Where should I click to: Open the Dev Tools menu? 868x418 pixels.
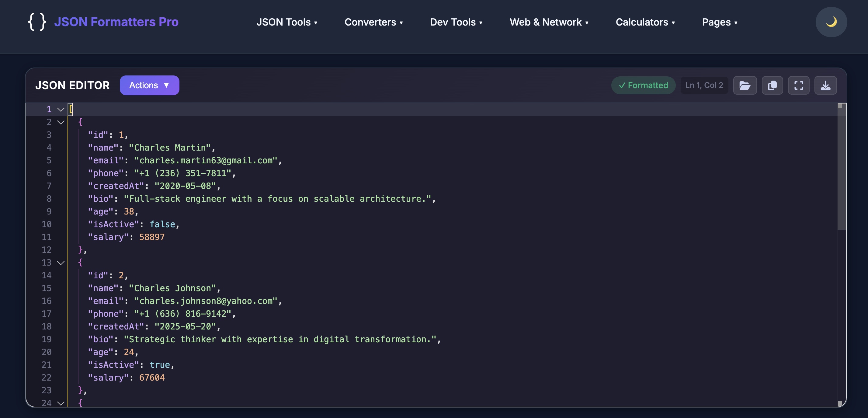pos(456,22)
